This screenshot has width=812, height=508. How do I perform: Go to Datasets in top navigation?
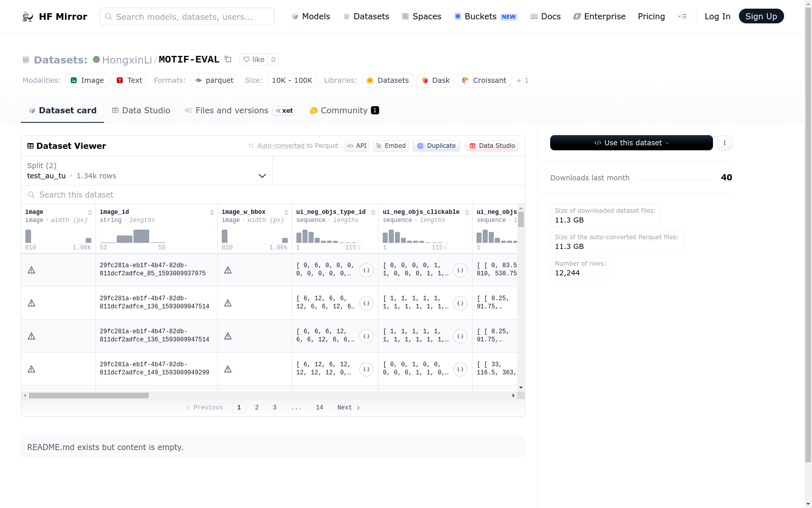click(x=366, y=16)
